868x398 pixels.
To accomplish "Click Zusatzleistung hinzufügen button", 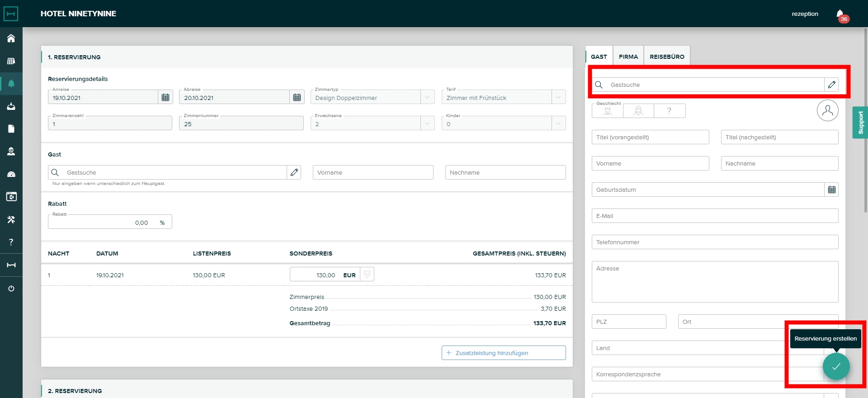I will pyautogui.click(x=504, y=353).
